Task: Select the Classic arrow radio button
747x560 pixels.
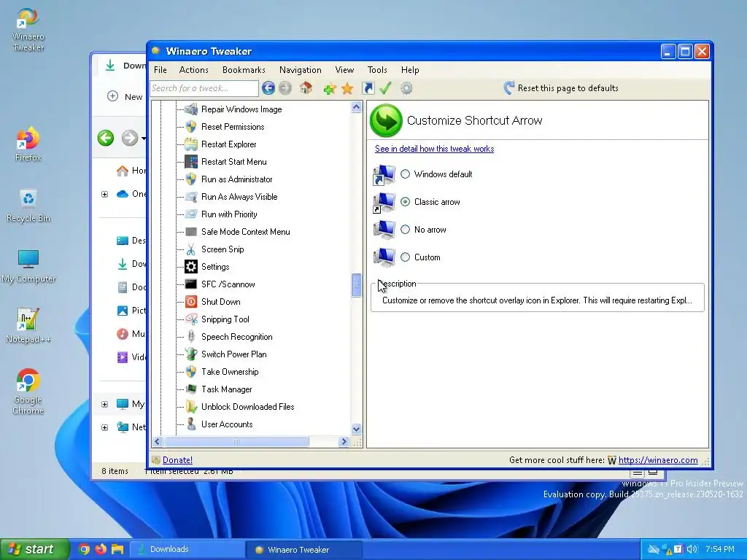Action: click(x=405, y=202)
